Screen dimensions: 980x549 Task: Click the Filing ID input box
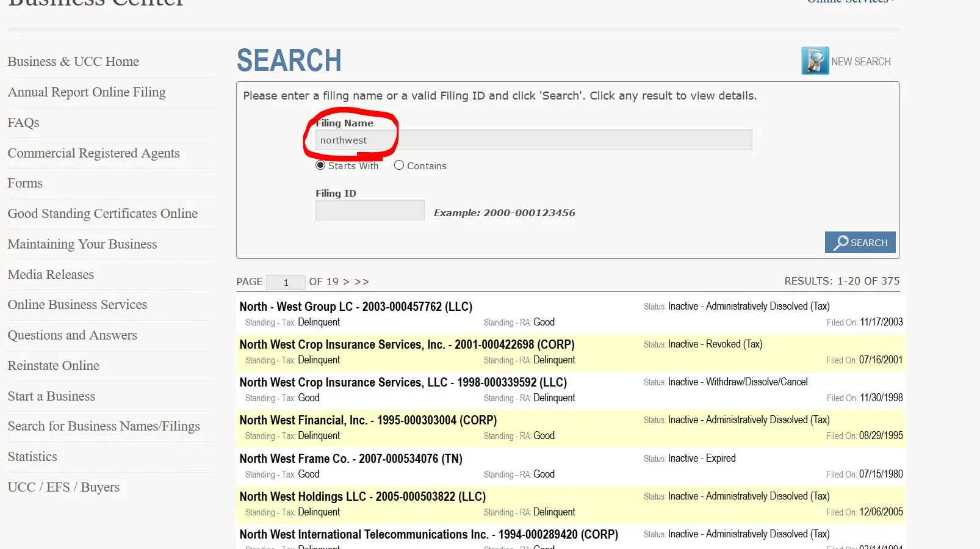(369, 211)
